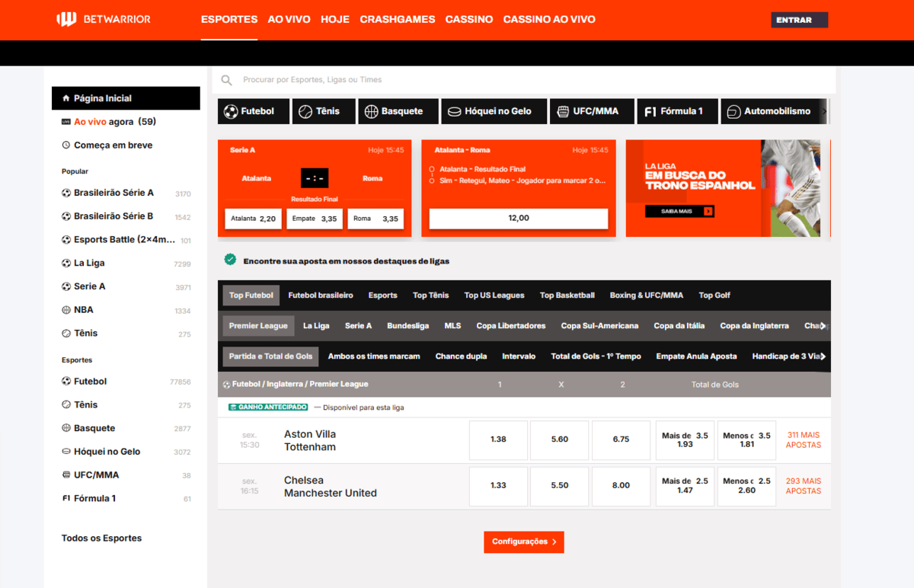Viewport: 914px width, 588px height.
Task: Click tennis ball icon in Tênis filter chip
Action: click(x=305, y=111)
